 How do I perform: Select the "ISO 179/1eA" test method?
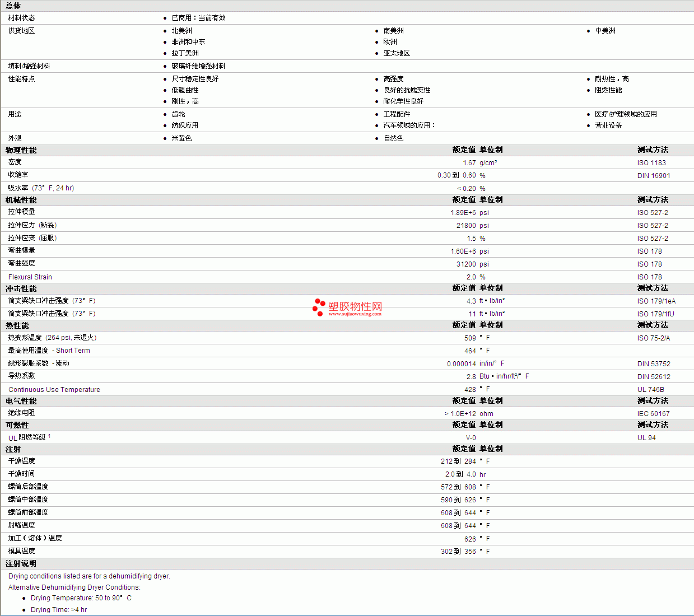(x=656, y=301)
